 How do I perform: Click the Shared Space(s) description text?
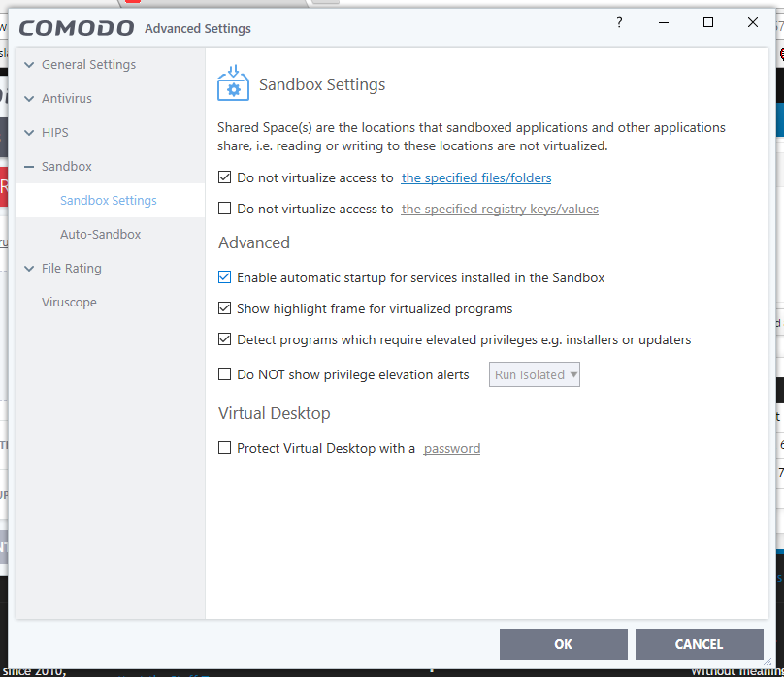(471, 137)
